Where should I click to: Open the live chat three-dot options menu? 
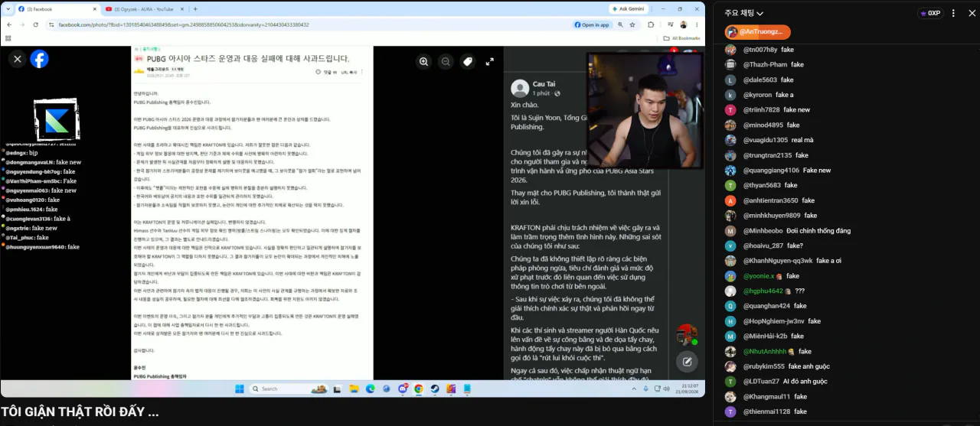(953, 13)
